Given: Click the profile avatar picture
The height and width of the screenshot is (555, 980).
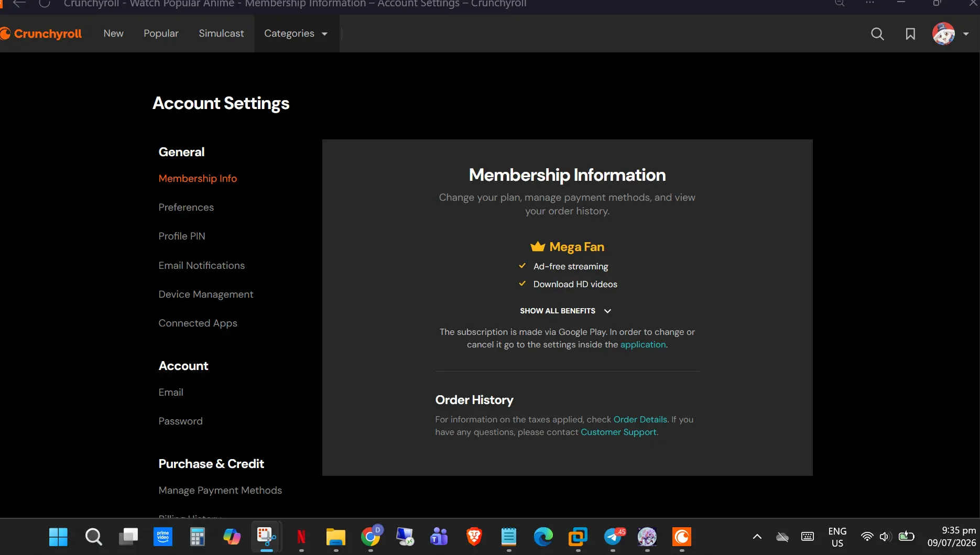Looking at the screenshot, I should click(x=943, y=34).
